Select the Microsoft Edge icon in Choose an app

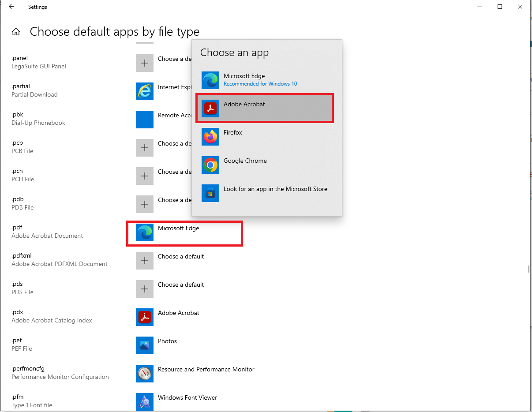(x=210, y=80)
